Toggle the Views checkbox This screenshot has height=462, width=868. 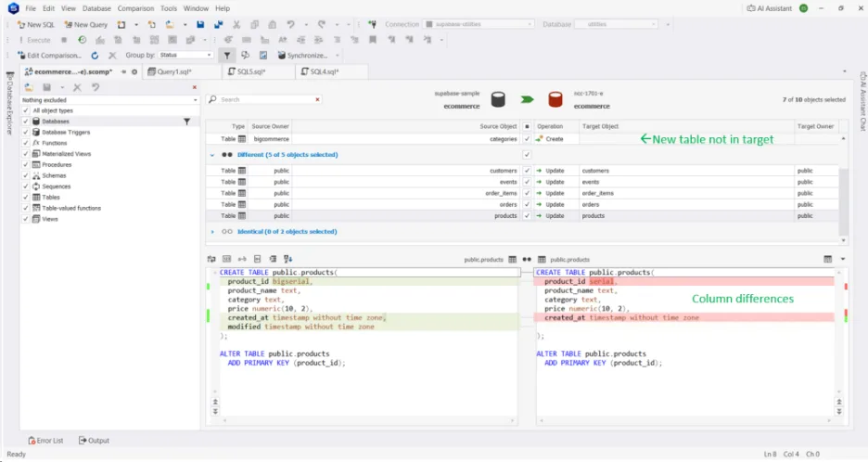25,219
